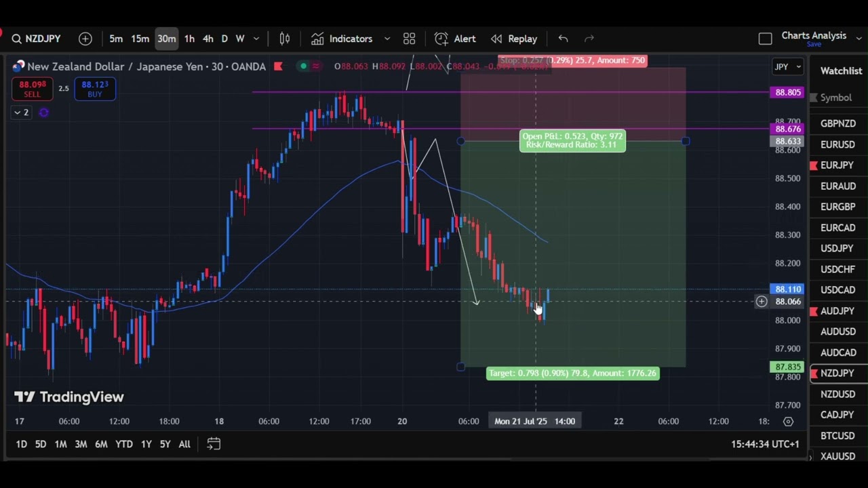Expand more timeframe intervals dropdown

coord(256,39)
